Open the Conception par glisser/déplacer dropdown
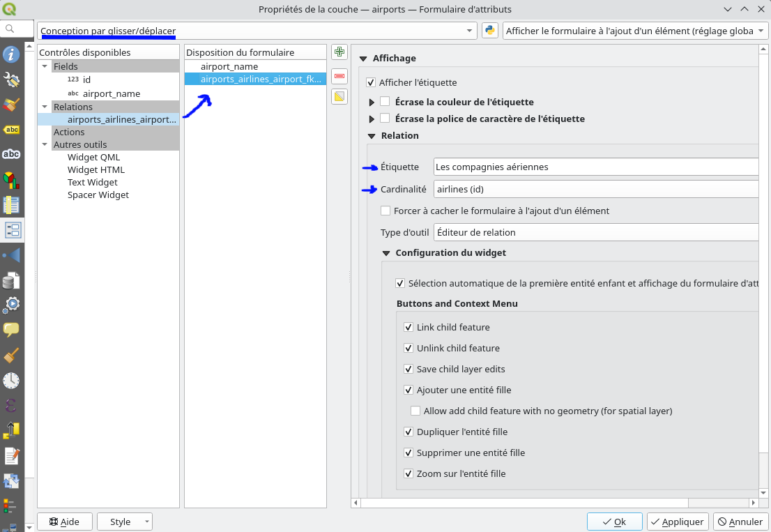 (x=257, y=31)
